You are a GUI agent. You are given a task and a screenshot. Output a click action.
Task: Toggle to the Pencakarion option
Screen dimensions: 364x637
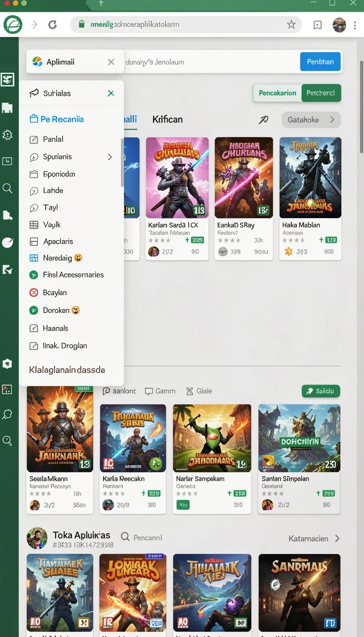click(277, 93)
